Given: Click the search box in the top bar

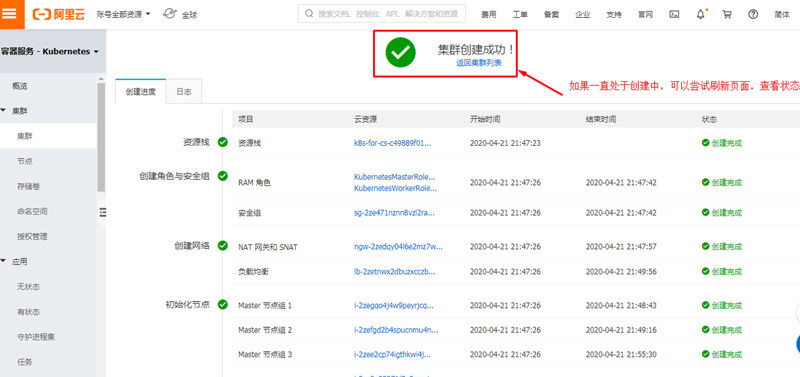Looking at the screenshot, I should click(x=382, y=14).
